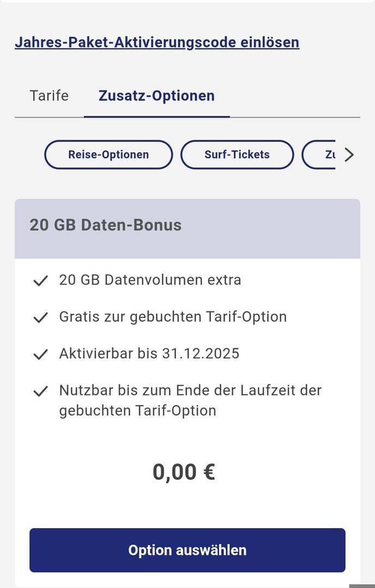375x588 pixels.
Task: Select the Zusatz-Optionen tab
Action: point(156,96)
